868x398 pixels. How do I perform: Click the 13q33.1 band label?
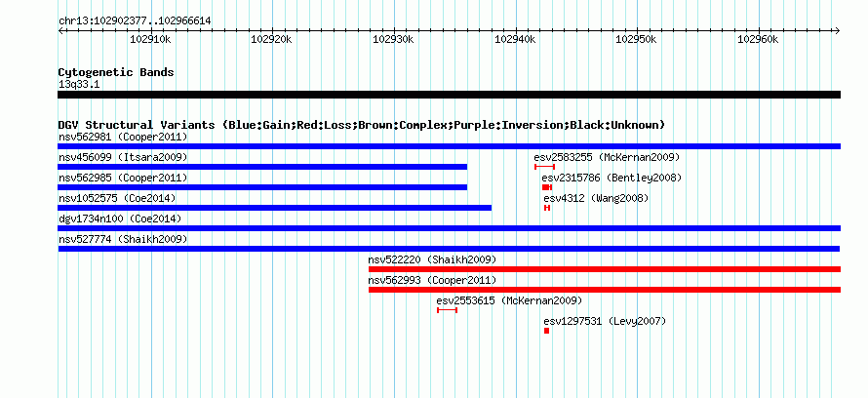tap(79, 85)
